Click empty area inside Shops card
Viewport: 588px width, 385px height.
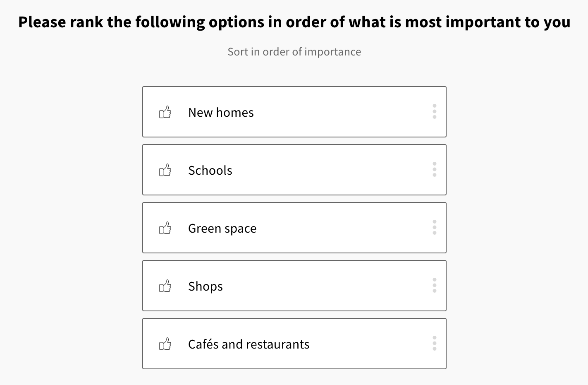pyautogui.click(x=331, y=286)
